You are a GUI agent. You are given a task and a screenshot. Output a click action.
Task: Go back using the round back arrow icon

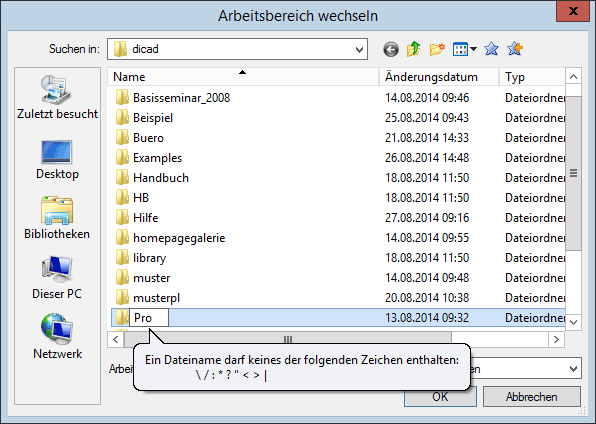pos(391,49)
